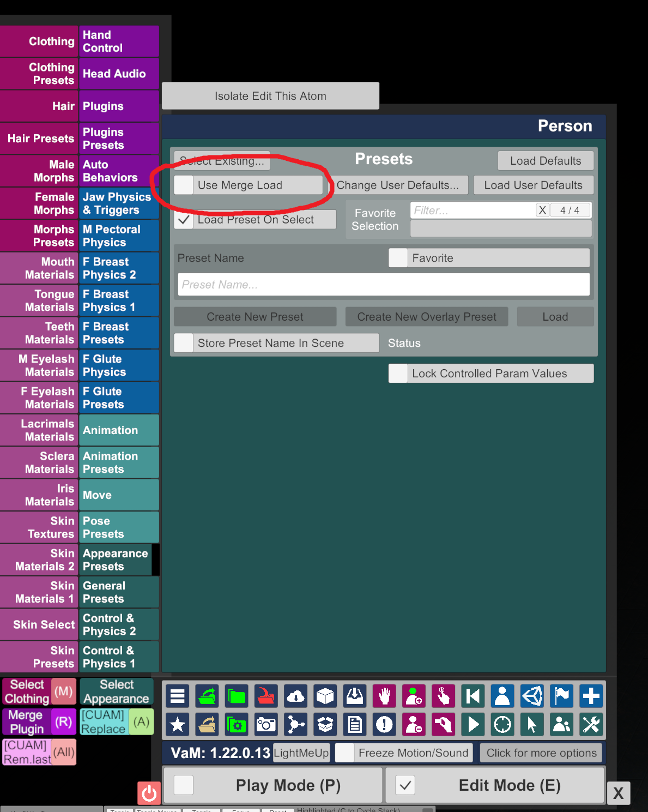The image size is (648, 812).
Task: Tick the Favorite checkbox
Action: coord(398,258)
